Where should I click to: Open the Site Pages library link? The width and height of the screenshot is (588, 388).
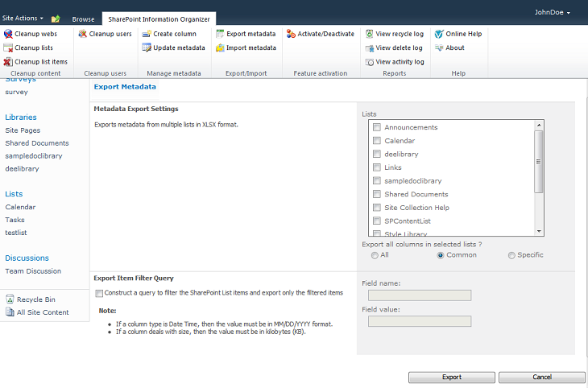(x=23, y=130)
